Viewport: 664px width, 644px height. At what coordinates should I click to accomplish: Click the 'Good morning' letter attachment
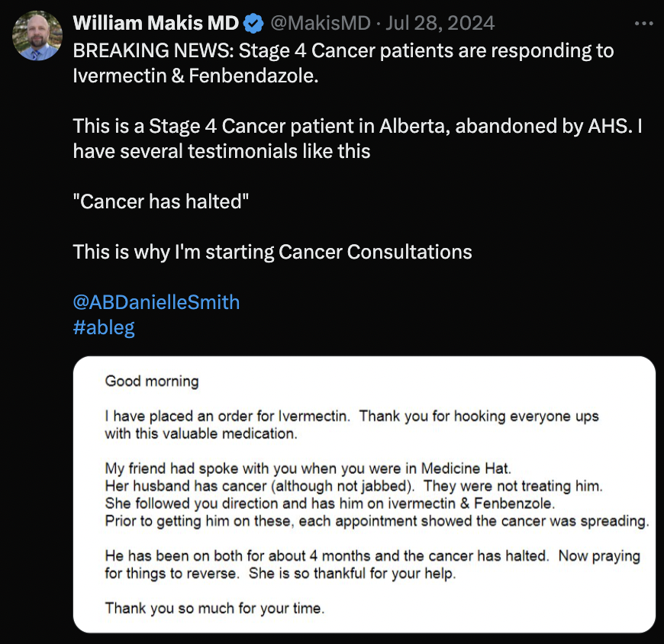(x=366, y=496)
